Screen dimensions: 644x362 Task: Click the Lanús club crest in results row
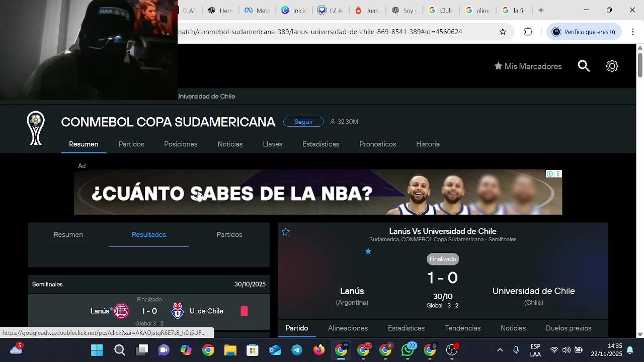pyautogui.click(x=121, y=311)
